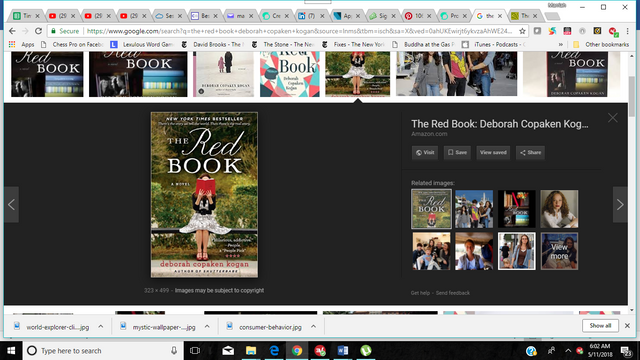Click Show all downloads button

click(600, 326)
